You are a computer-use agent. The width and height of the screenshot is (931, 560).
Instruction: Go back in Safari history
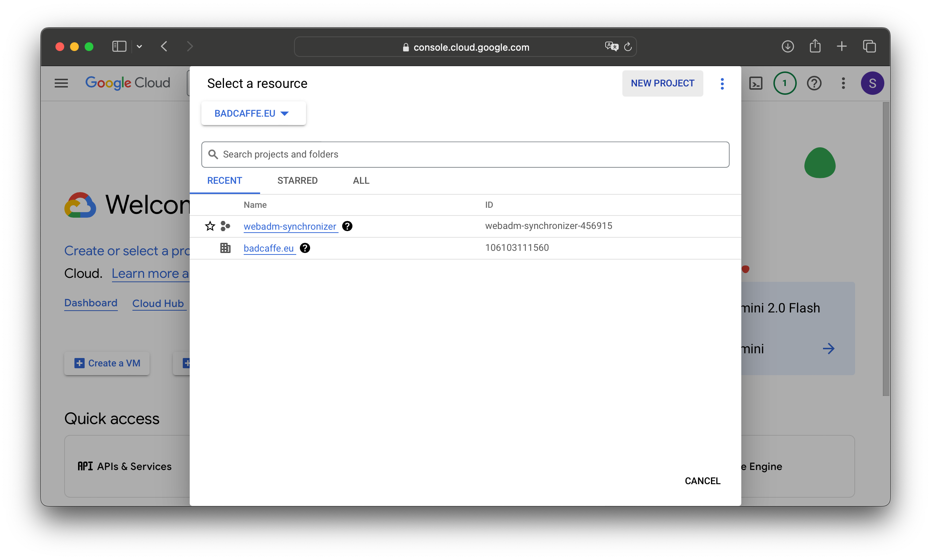point(164,46)
